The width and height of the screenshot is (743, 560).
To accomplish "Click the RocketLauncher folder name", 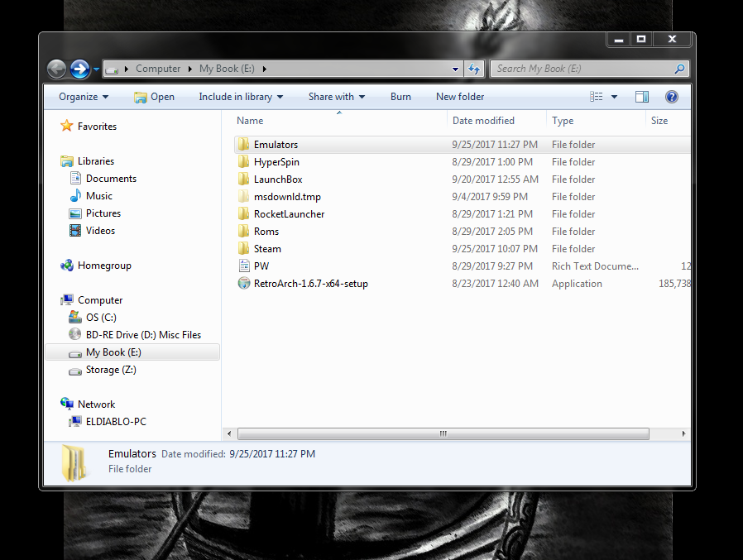I will coord(289,214).
